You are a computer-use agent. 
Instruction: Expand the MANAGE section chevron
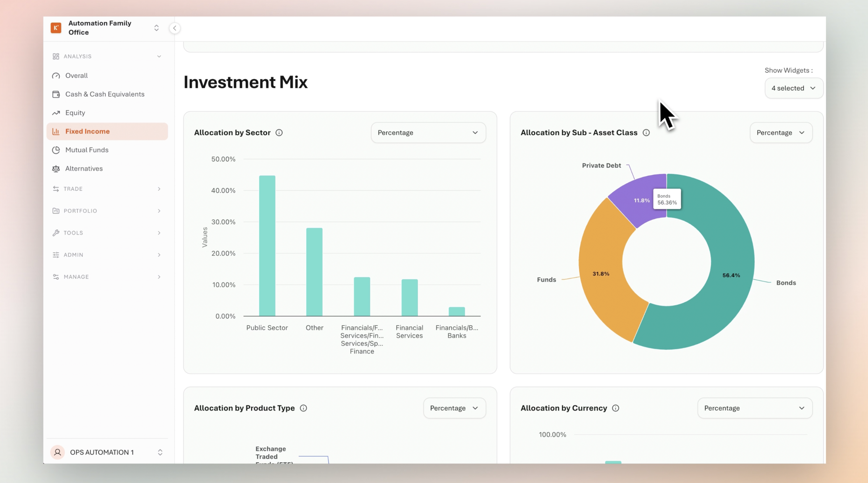[159, 277]
